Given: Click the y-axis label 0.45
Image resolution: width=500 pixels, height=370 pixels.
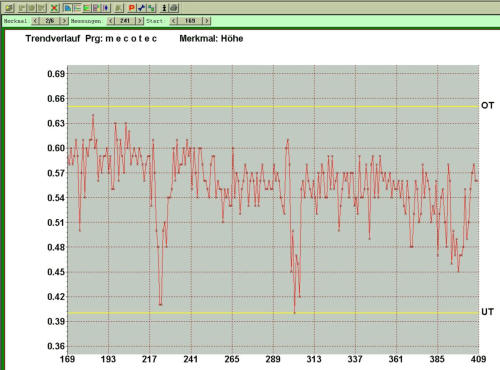Looking at the screenshot, I should point(56,272).
